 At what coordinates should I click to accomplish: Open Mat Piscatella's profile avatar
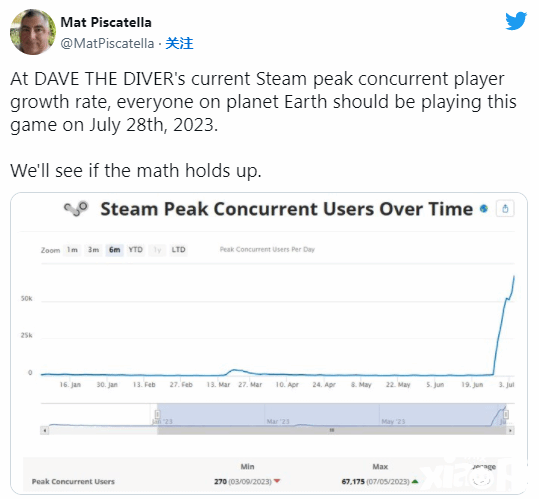33,32
